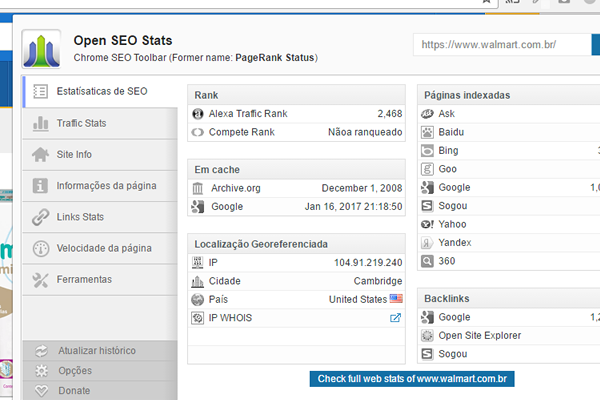Click the Goo icon
The height and width of the screenshot is (400, 600).
point(427,169)
